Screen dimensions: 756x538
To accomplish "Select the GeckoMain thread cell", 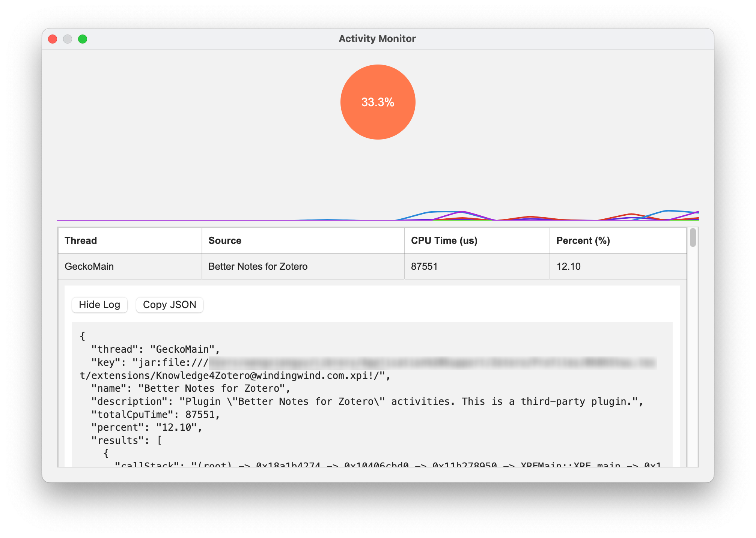I will point(89,266).
